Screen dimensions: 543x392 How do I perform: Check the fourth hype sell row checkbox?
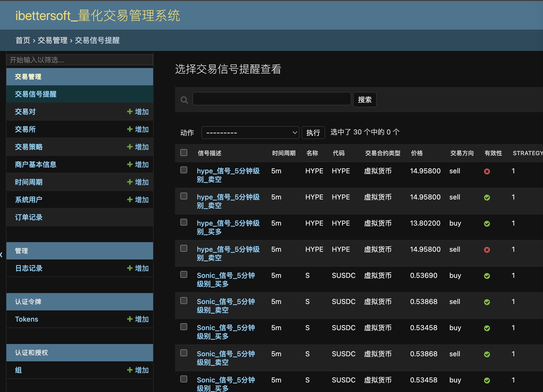(x=184, y=248)
